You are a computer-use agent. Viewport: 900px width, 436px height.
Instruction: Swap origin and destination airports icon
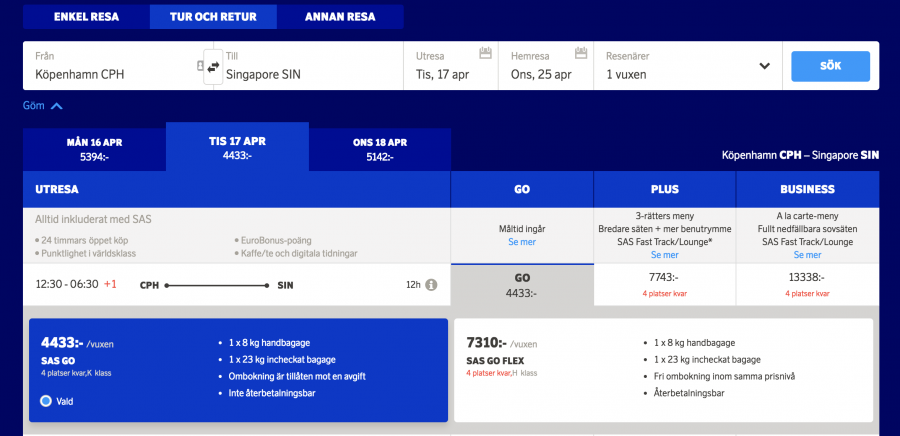click(212, 66)
